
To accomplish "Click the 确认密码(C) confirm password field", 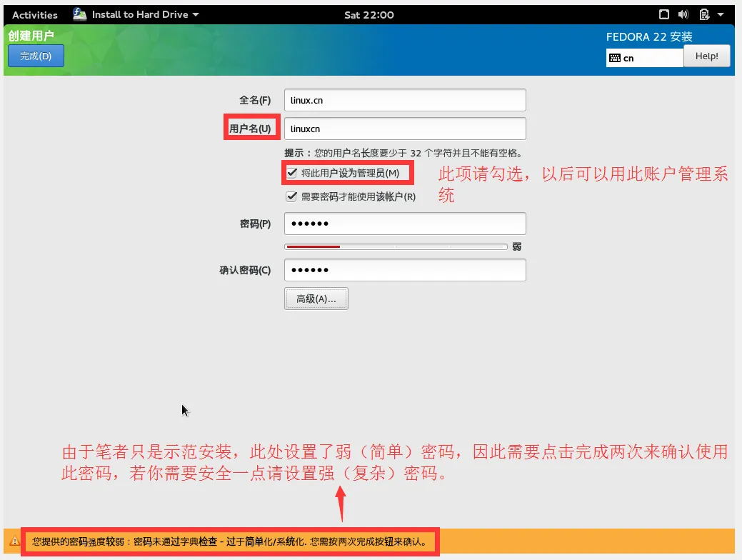I will click(x=405, y=270).
